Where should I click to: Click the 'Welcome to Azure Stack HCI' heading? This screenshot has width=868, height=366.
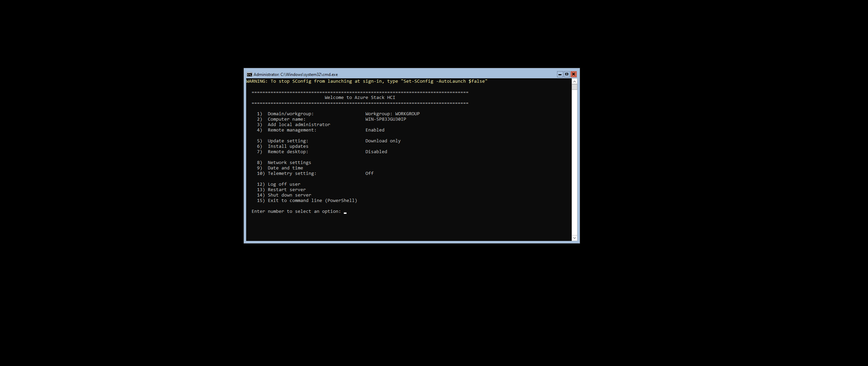(360, 98)
